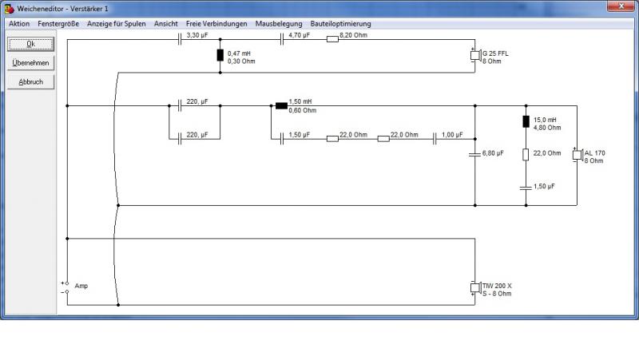Select the AL 170 speaker symbol
The width and height of the screenshot is (639, 364).
577,155
